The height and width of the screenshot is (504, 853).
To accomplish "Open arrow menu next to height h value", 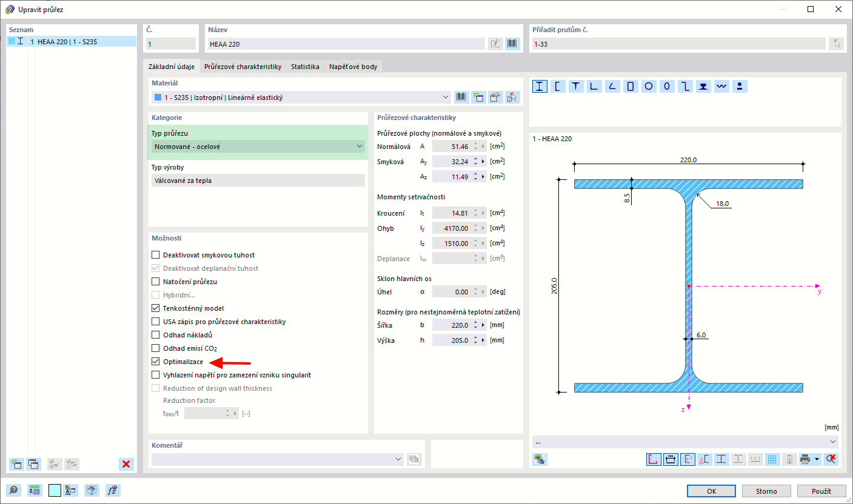I will [x=483, y=340].
